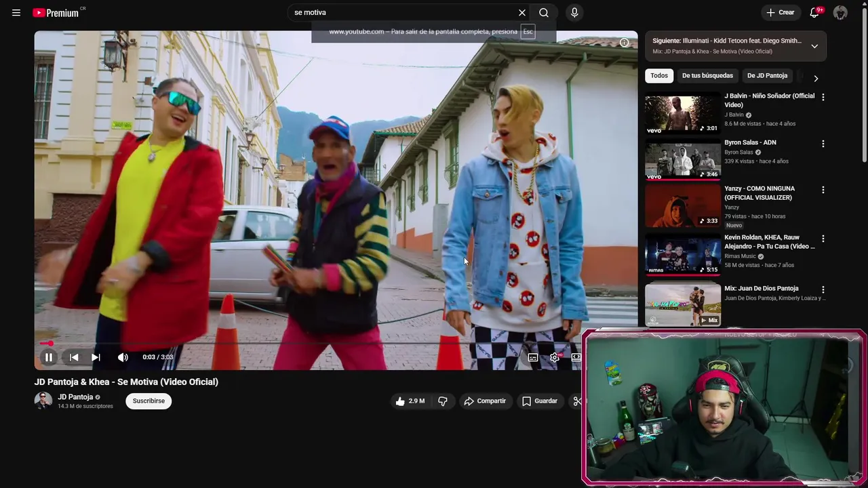Screen dimensions: 868x488
Task: Click the video title 'JD Pantoja & Khea - Se Motiva'
Action: click(x=126, y=382)
